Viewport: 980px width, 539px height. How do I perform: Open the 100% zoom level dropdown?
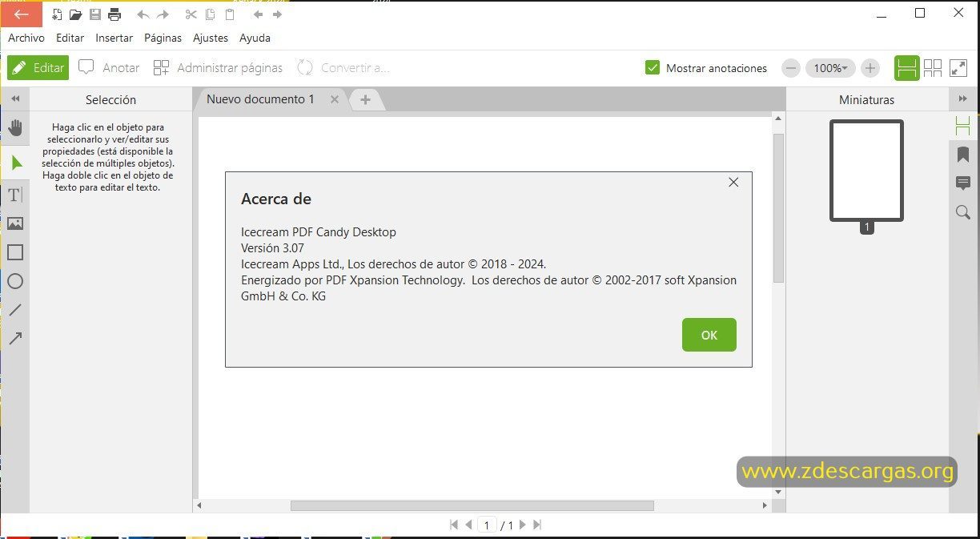point(830,68)
